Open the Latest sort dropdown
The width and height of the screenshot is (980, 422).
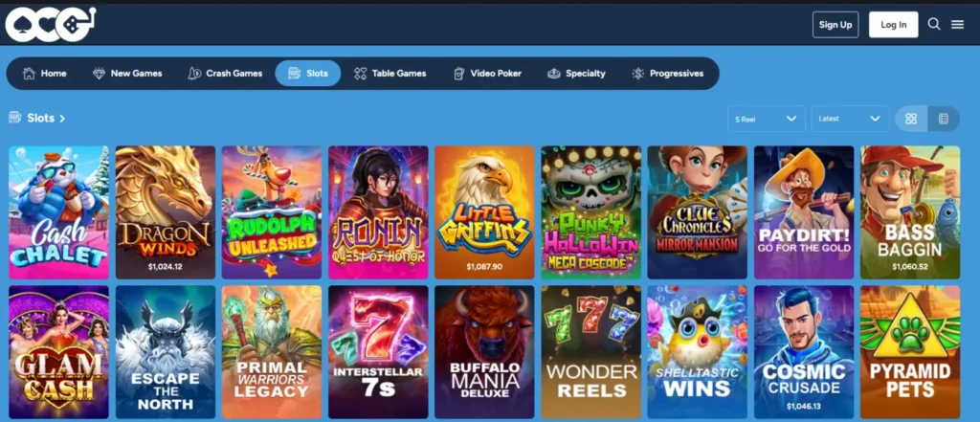pyautogui.click(x=850, y=119)
